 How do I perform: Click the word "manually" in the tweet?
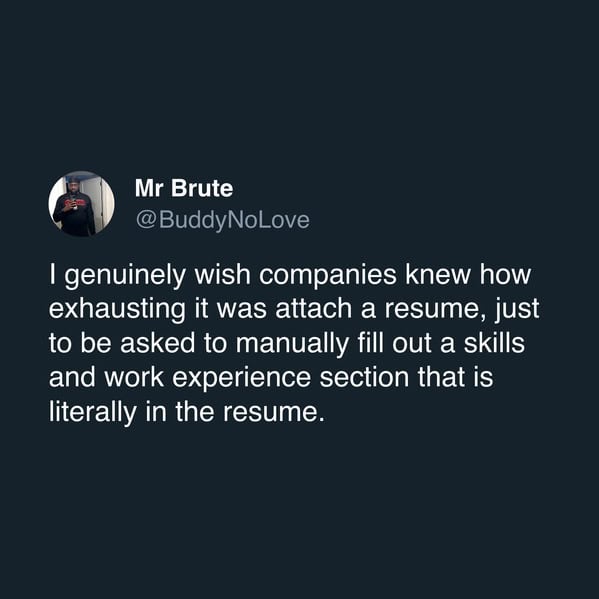point(292,345)
